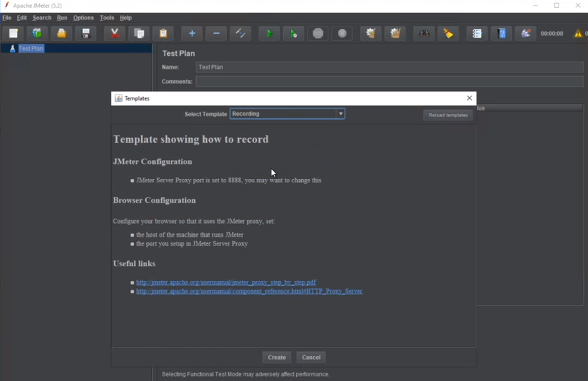Open the Tools menu
This screenshot has width=588, height=381.
point(107,18)
